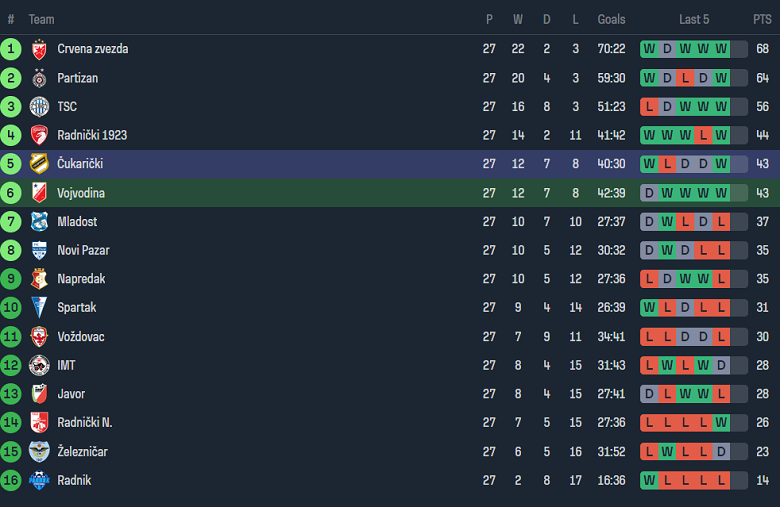Viewport: 780px width, 507px height.
Task: Click the Radnik club crest
Action: point(39,480)
